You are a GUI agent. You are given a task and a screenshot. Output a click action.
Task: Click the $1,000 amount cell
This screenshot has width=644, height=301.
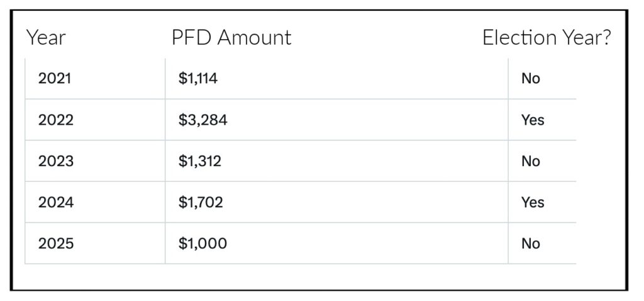(337, 244)
